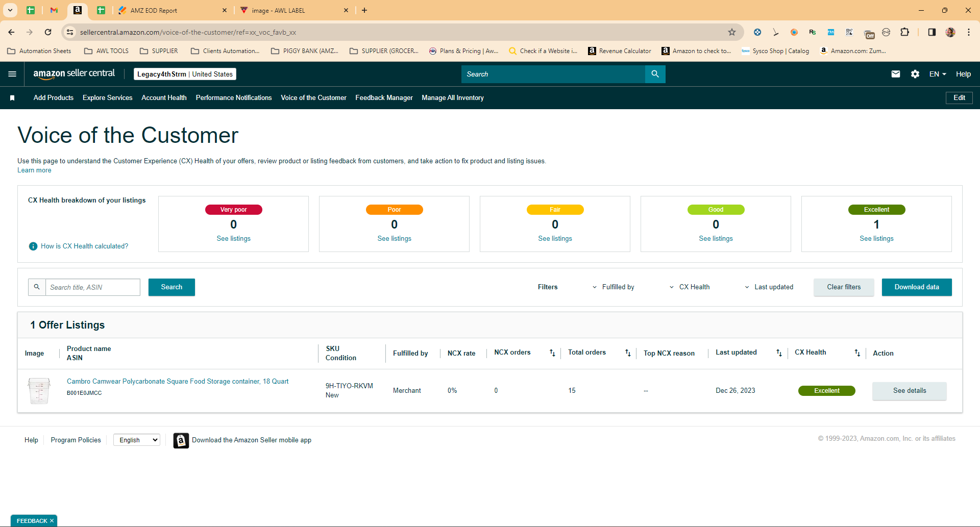Click the Cambro container product thumbnail
The width and height of the screenshot is (980, 527).
(x=39, y=391)
